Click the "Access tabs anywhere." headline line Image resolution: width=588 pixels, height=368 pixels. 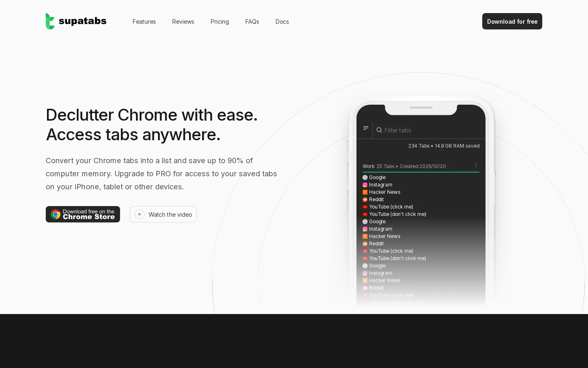[x=133, y=135]
